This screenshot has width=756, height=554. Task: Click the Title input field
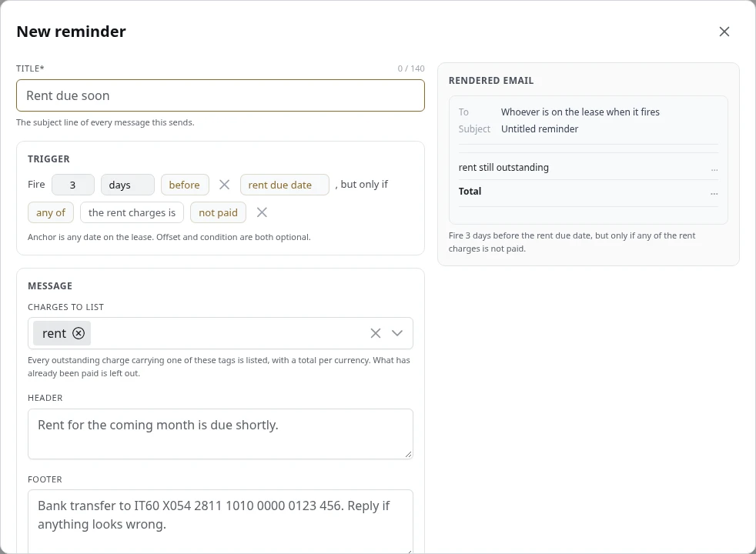(220, 95)
